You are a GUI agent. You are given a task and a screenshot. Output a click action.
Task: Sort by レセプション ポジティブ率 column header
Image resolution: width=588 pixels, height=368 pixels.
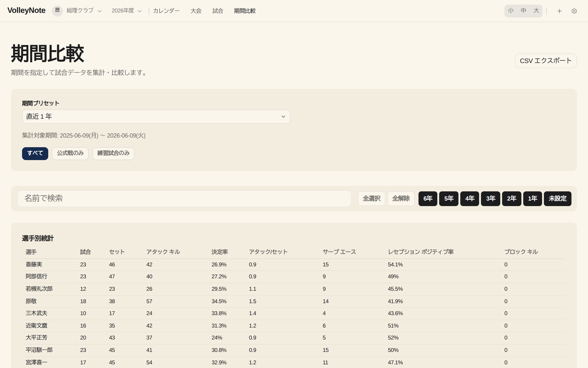(421, 252)
